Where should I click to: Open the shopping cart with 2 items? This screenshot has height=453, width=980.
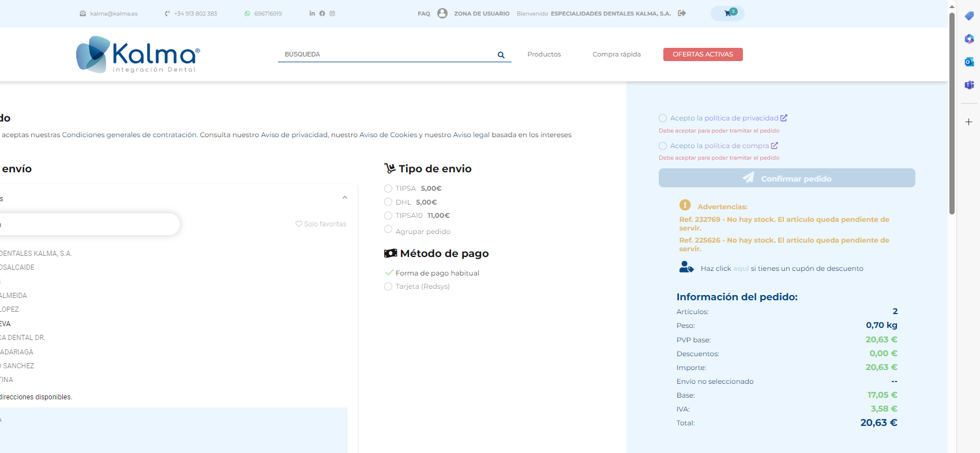pyautogui.click(x=727, y=13)
